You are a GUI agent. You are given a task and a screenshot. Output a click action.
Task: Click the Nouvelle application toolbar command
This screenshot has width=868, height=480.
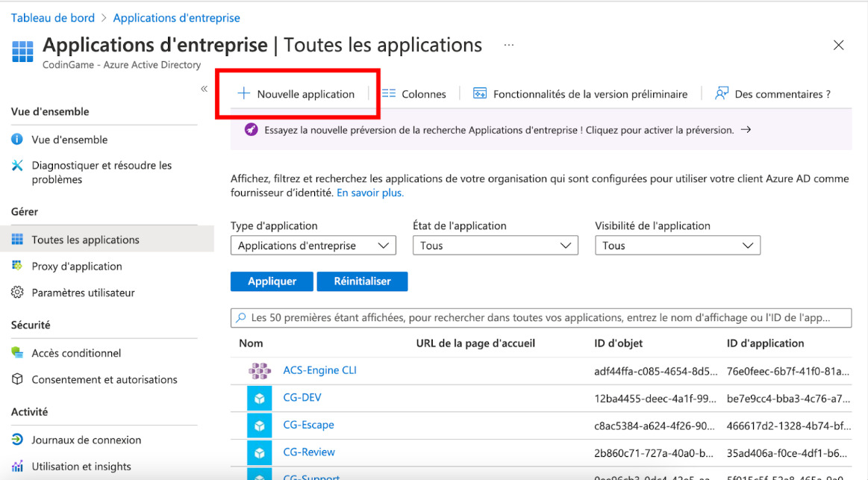pyautogui.click(x=298, y=94)
